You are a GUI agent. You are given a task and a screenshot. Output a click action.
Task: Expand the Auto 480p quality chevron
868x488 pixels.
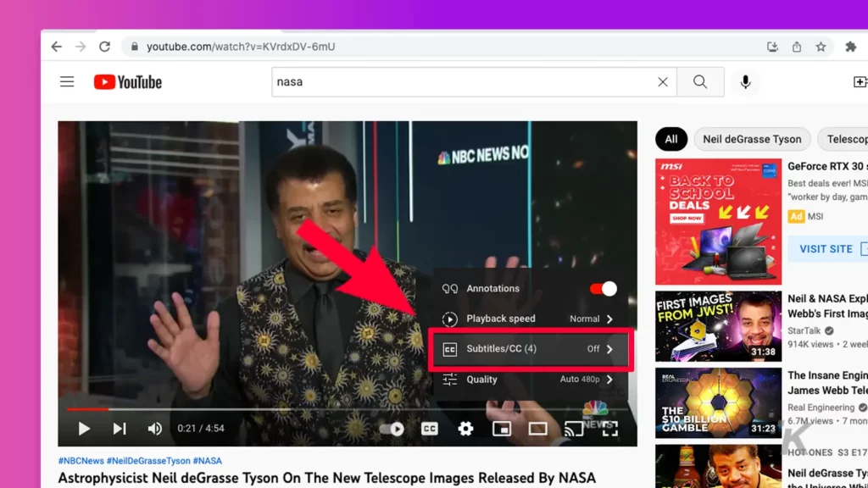coord(609,380)
